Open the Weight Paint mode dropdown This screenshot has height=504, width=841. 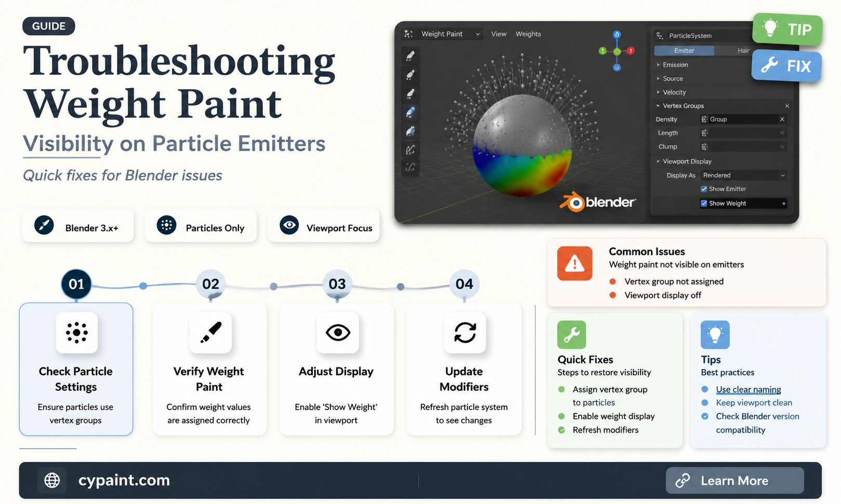(x=442, y=34)
